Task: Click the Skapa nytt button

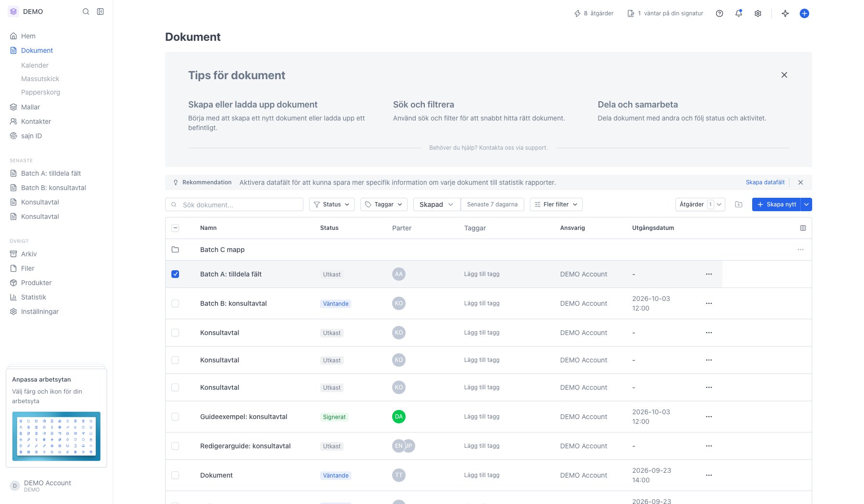Action: point(777,204)
